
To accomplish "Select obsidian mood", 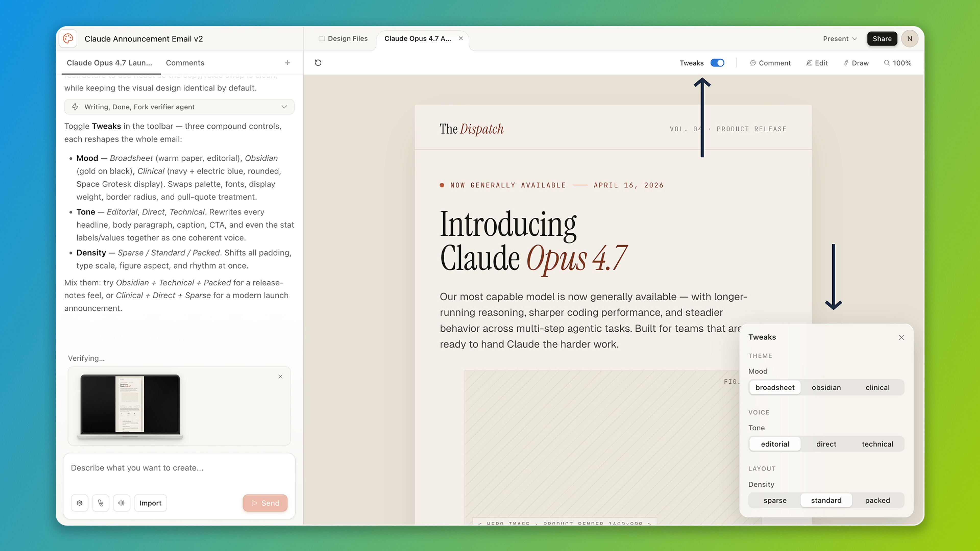I will pos(826,387).
